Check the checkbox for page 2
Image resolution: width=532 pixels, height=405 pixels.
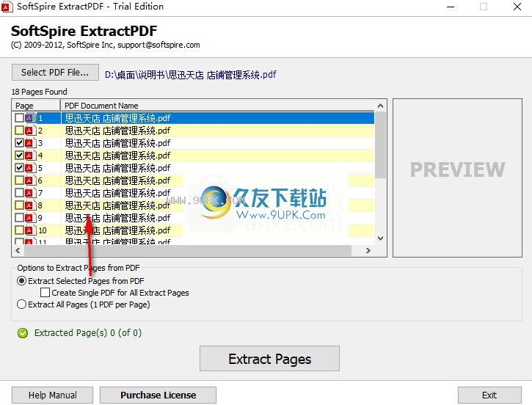19,131
